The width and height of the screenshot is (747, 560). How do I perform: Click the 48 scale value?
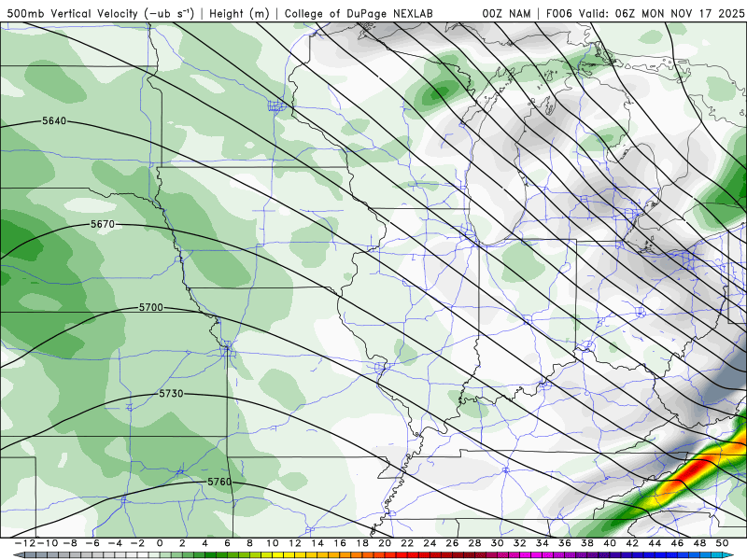coord(699,543)
